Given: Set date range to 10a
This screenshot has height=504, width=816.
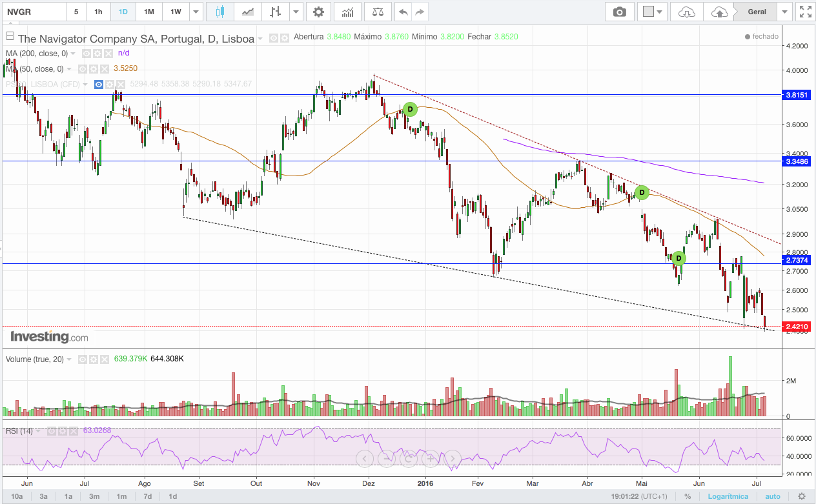Looking at the screenshot, I should pyautogui.click(x=17, y=496).
